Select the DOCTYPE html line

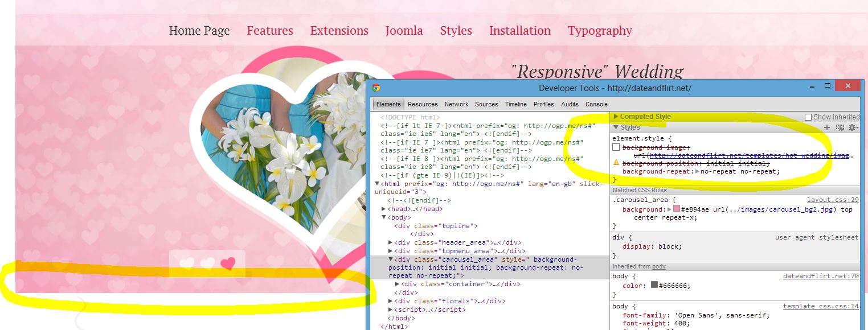click(x=410, y=117)
